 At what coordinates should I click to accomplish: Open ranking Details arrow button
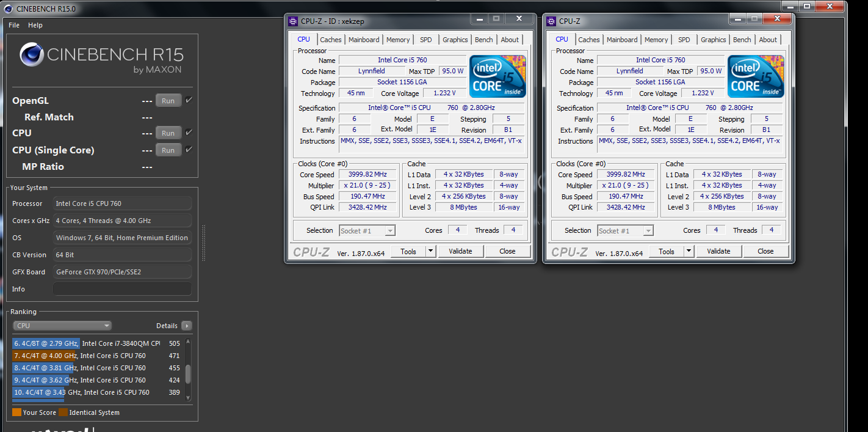pyautogui.click(x=187, y=326)
